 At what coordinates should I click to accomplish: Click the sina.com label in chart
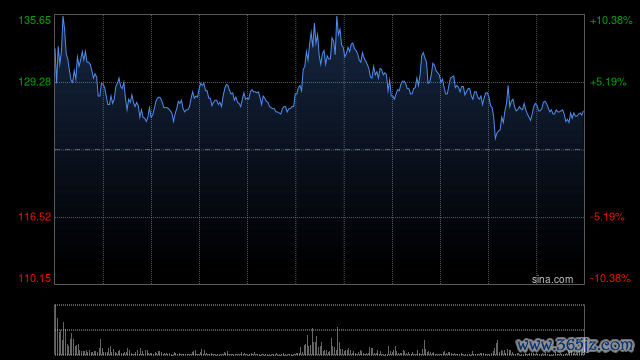point(552,280)
